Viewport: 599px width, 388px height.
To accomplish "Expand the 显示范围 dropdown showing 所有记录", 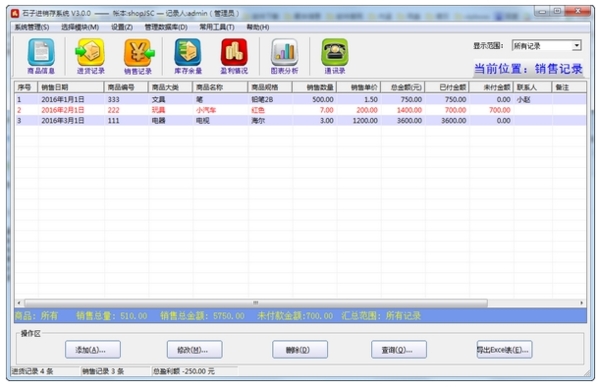I will pos(576,46).
